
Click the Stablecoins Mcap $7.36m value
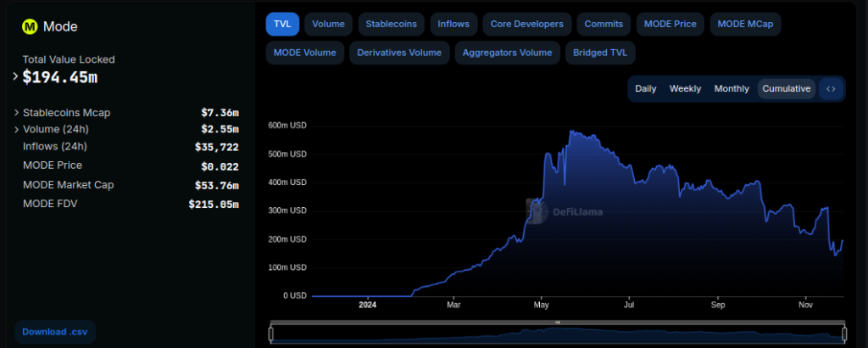(220, 113)
